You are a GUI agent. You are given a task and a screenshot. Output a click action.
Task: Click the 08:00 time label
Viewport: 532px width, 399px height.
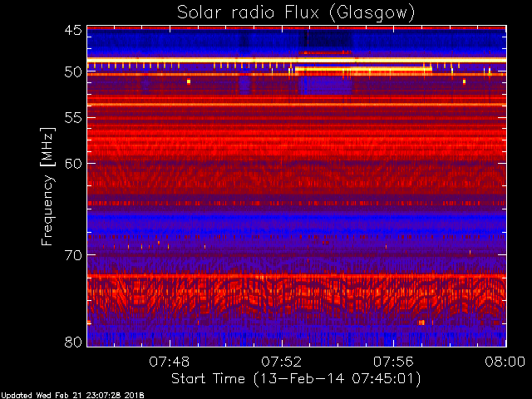tap(505, 362)
